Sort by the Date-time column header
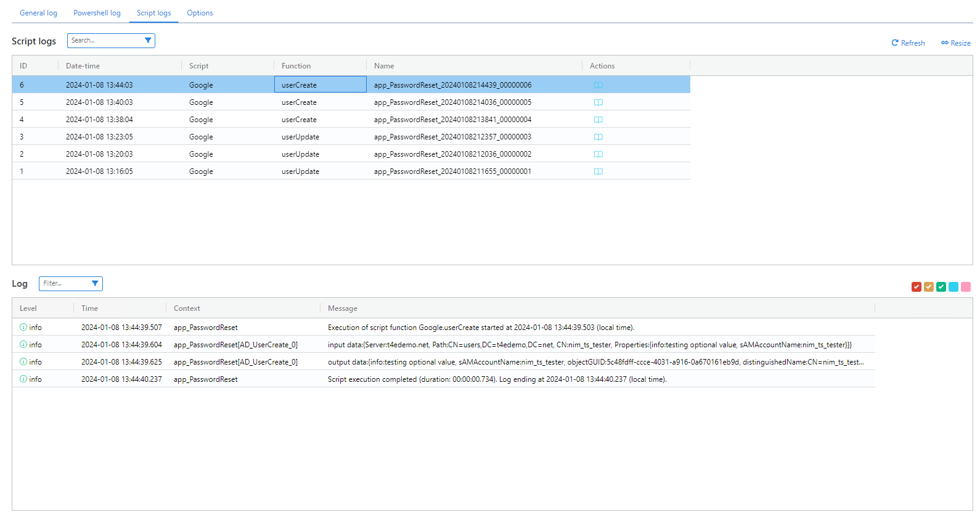 (x=83, y=66)
